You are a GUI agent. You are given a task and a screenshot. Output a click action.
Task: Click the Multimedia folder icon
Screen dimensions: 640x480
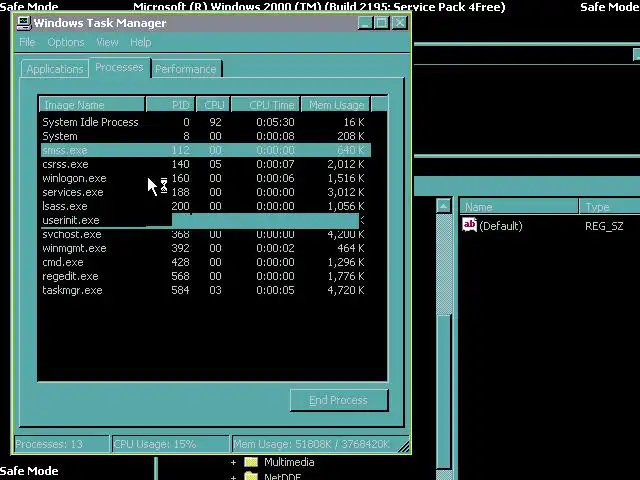[x=251, y=462]
